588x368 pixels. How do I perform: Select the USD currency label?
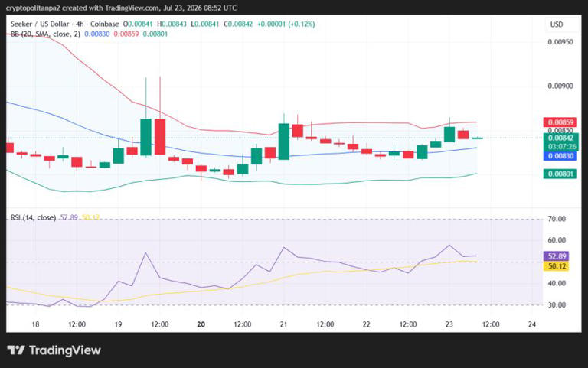pos(557,24)
